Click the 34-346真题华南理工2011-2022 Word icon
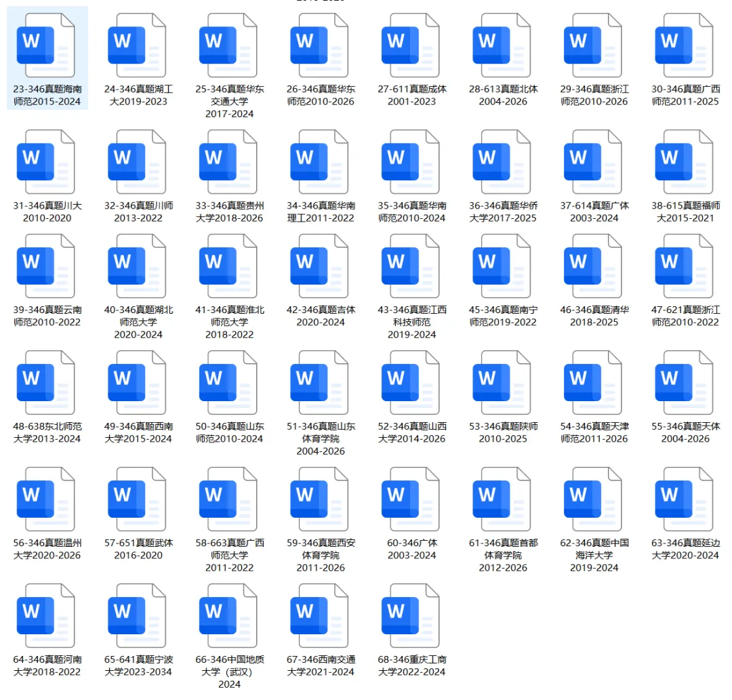 [319, 162]
